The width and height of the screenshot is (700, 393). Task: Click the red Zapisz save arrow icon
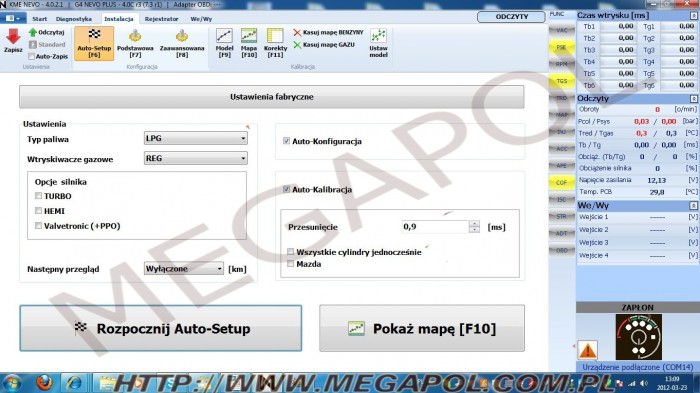click(13, 37)
